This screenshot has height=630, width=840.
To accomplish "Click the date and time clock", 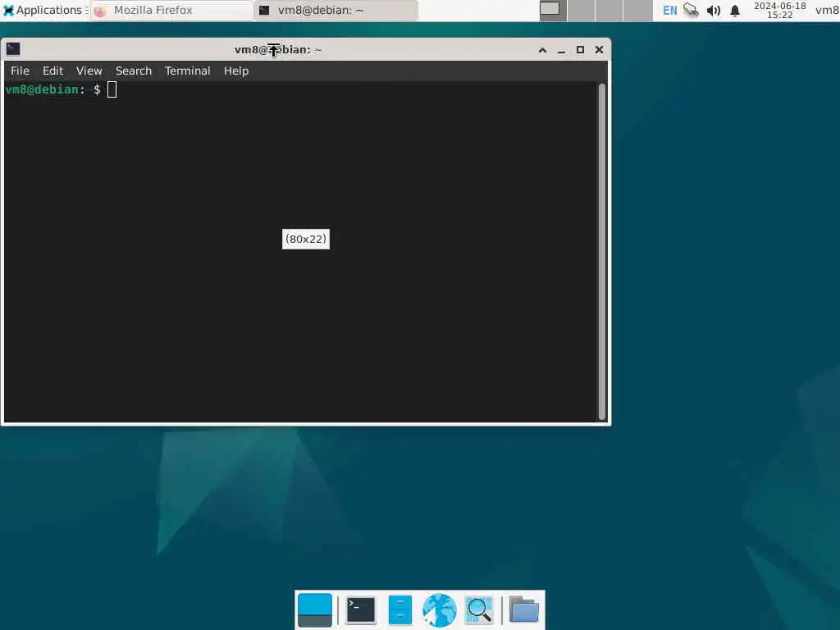I will pyautogui.click(x=779, y=10).
